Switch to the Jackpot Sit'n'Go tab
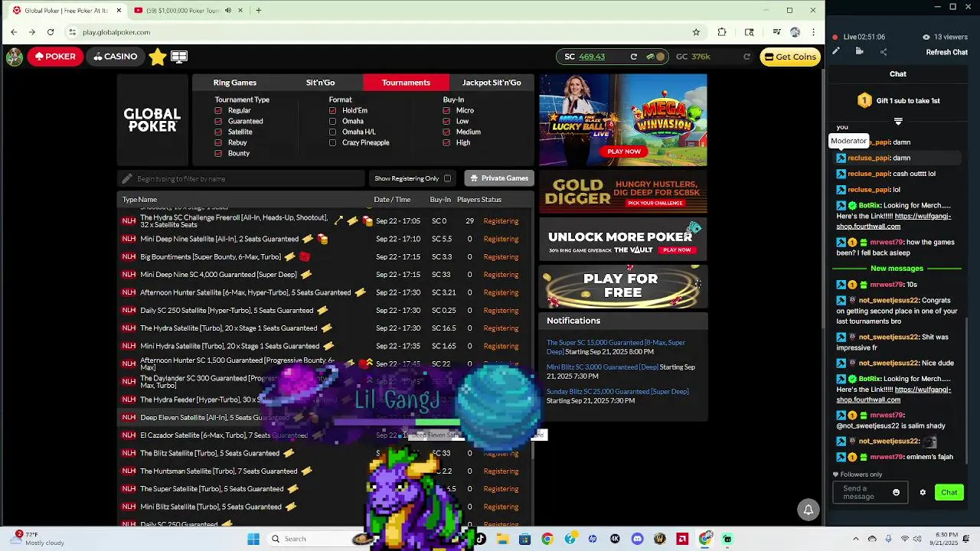Screen dimensions: 980x551 click(492, 83)
